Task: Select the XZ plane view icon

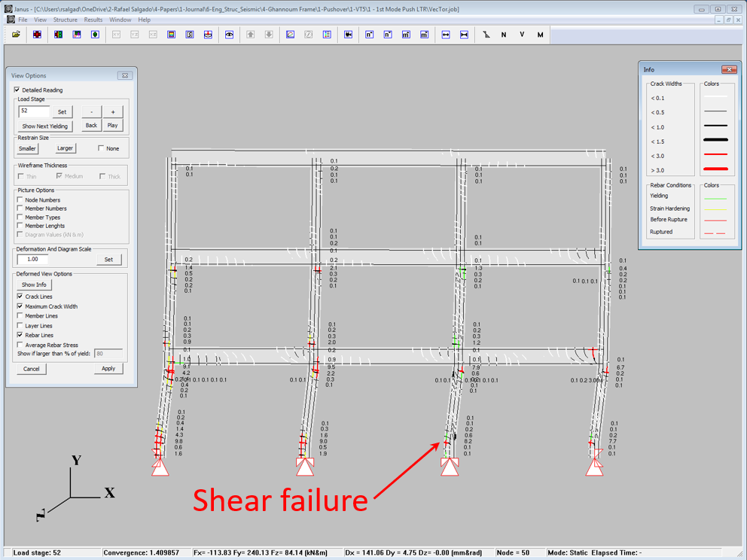Action: [153, 35]
